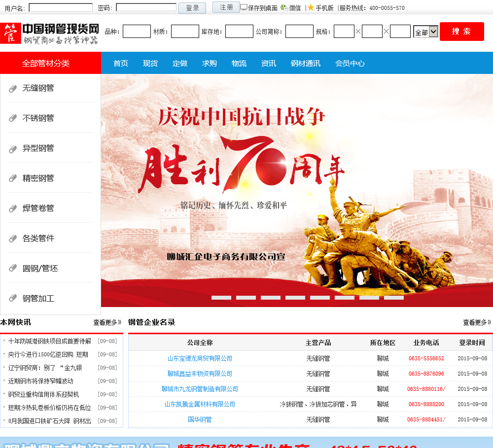The image size is (493, 448).
Task: Click the pipe icon beside 各类管件
Action: pyautogui.click(x=13, y=239)
